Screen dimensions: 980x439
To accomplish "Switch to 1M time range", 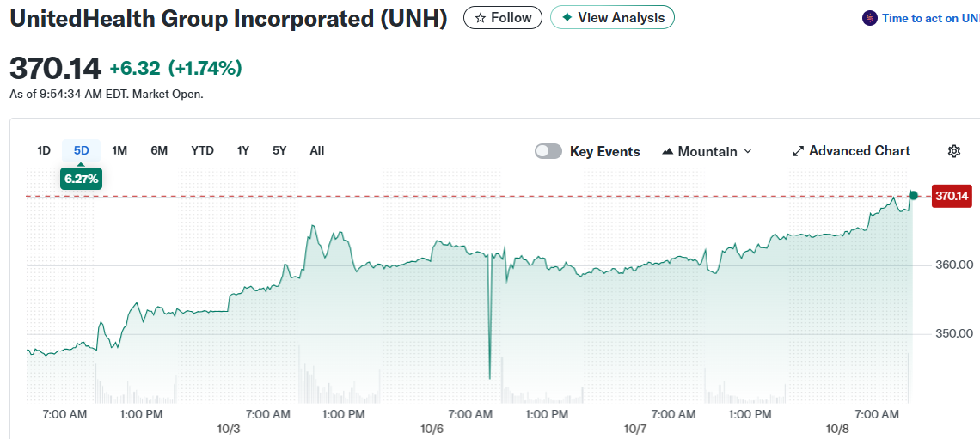I will pos(119,150).
